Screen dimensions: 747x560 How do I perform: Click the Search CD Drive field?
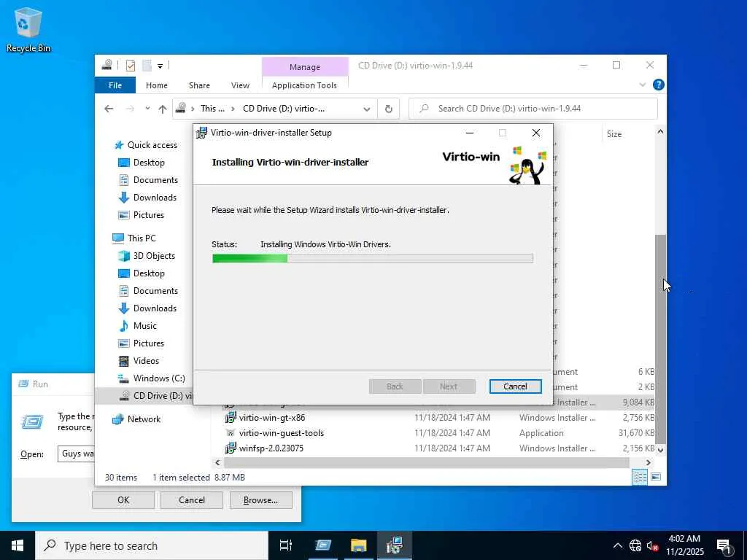click(533, 109)
